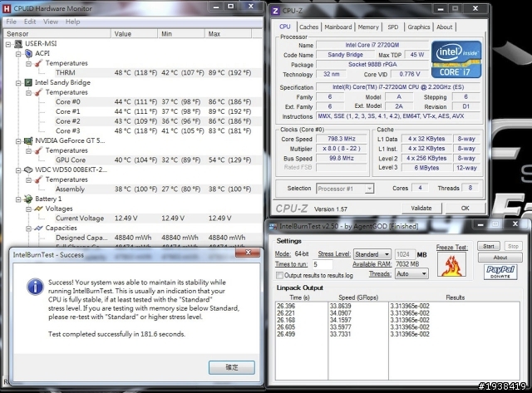Image resolution: width=532 pixels, height=393 pixels.
Task: Click the Voltages lightning icon under Battery
Action: coord(39,209)
